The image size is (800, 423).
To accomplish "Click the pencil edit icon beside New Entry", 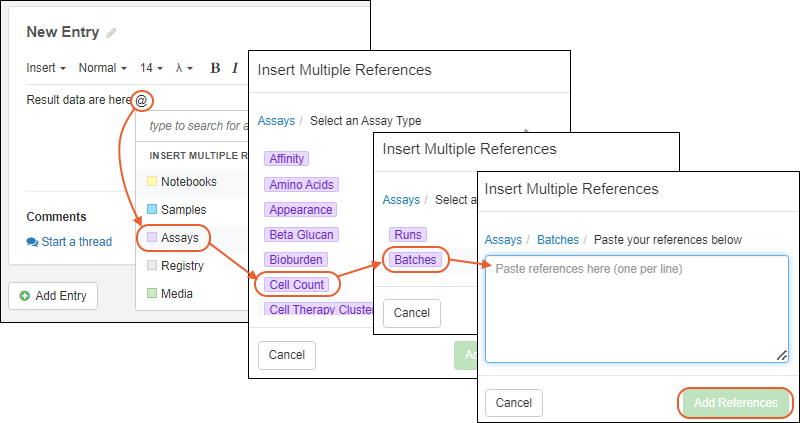I will click(112, 33).
